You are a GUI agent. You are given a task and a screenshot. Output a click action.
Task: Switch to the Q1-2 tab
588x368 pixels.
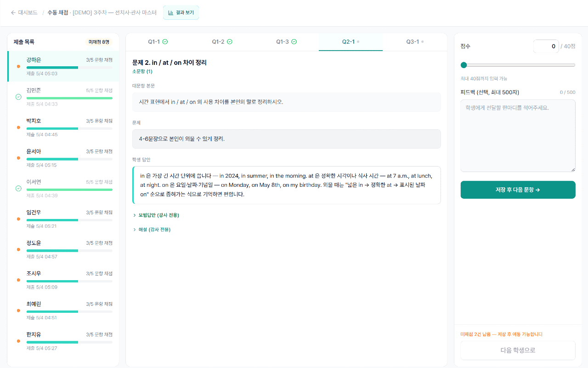click(x=222, y=42)
